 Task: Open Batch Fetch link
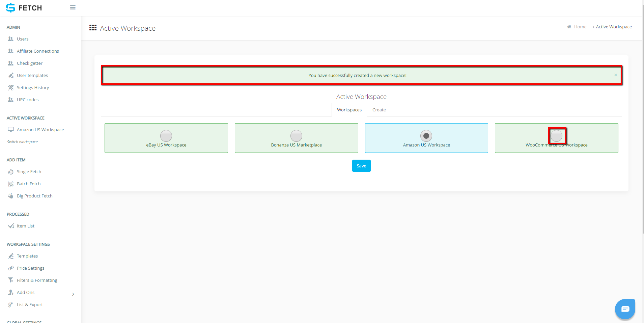(x=29, y=184)
